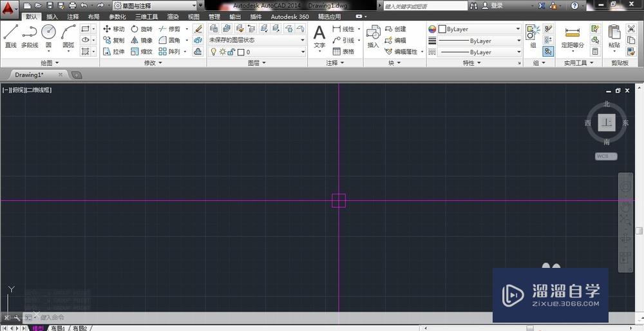Select the Linear (线性) dimension tool
This screenshot has width=644, height=331.
(343, 29)
